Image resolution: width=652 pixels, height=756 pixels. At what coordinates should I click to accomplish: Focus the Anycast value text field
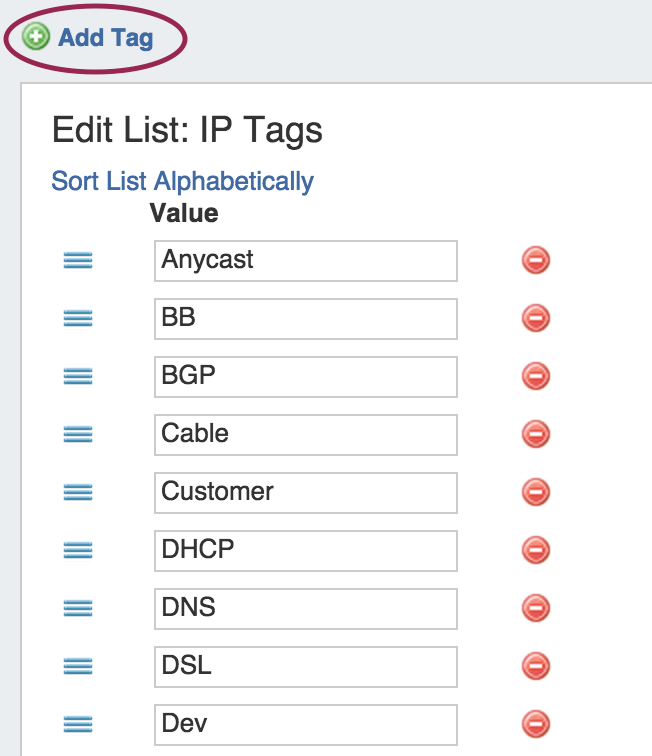[x=305, y=261]
